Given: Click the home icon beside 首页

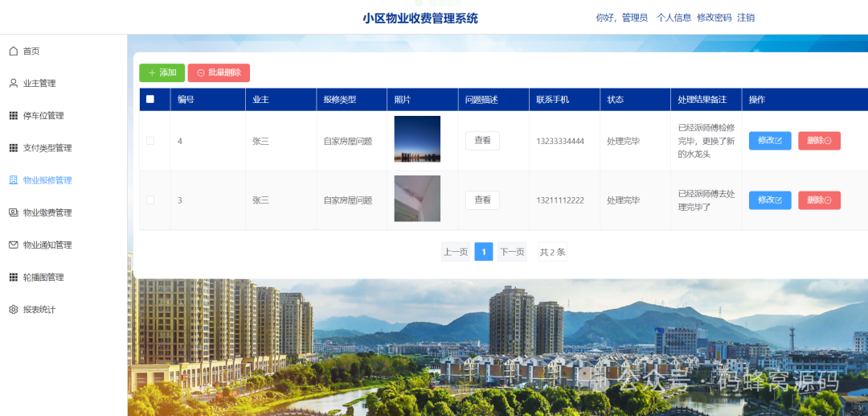Looking at the screenshot, I should coord(14,51).
